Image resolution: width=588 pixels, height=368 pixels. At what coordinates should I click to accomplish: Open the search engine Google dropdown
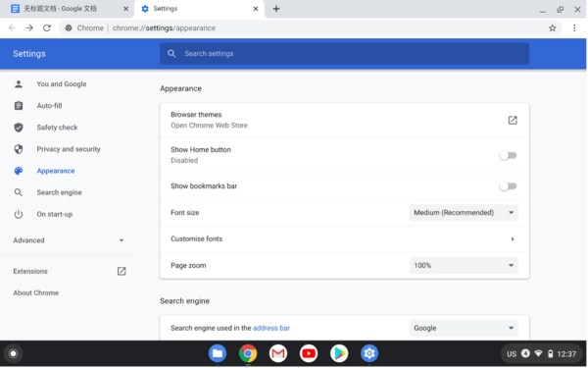click(464, 328)
